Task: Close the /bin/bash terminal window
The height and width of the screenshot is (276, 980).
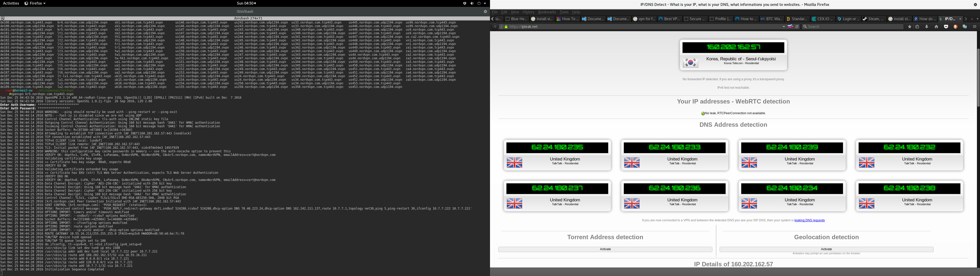Action: click(485, 11)
